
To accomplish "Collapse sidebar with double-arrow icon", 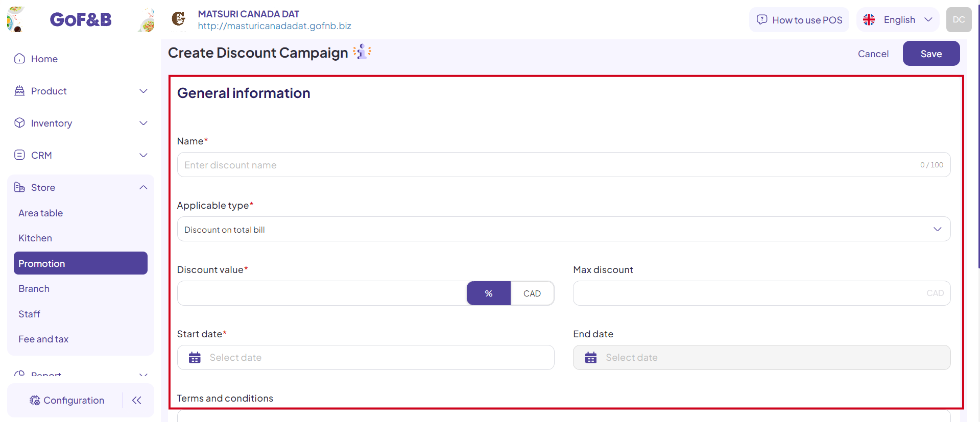I will tap(136, 401).
